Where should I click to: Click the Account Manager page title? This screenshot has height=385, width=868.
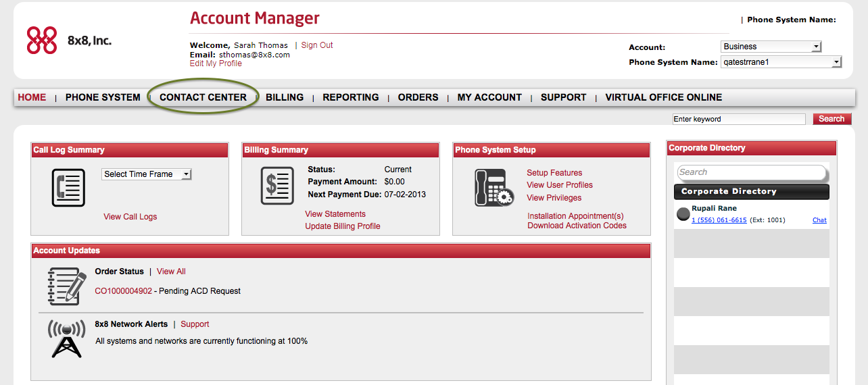tap(255, 18)
